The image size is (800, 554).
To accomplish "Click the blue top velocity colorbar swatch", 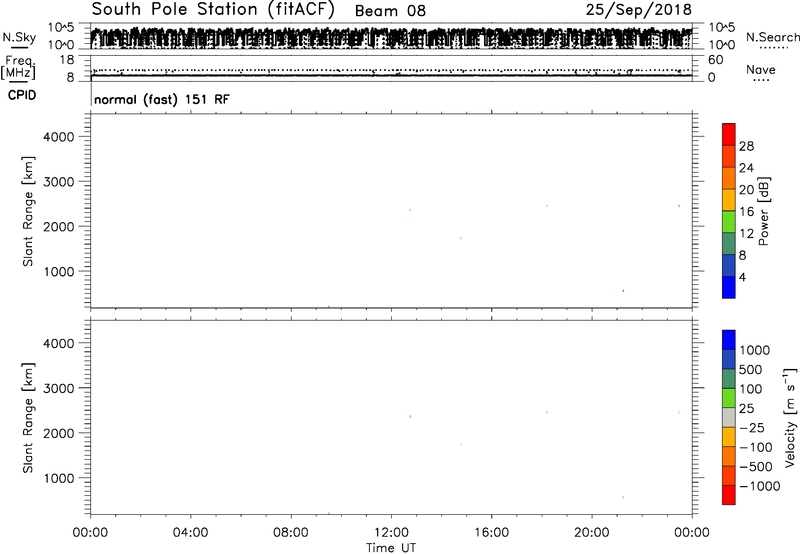I will click(729, 340).
